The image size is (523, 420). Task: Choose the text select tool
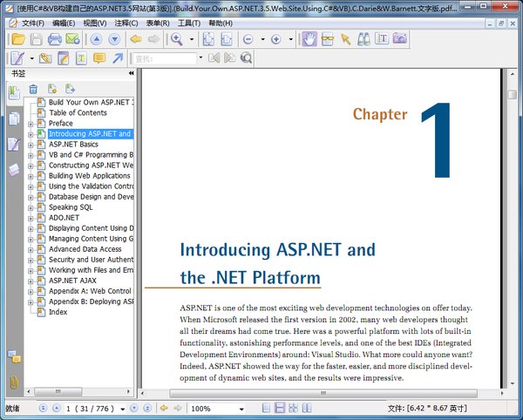tap(382, 39)
